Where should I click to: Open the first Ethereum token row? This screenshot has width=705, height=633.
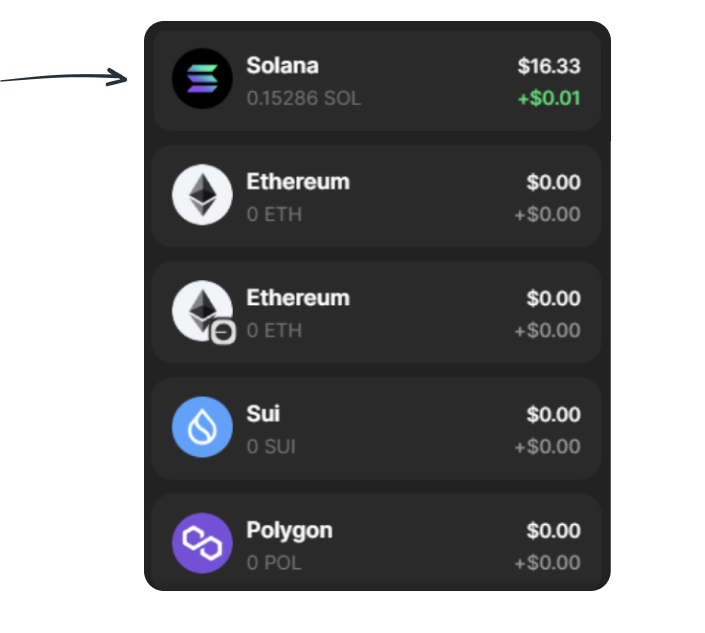[x=377, y=196]
